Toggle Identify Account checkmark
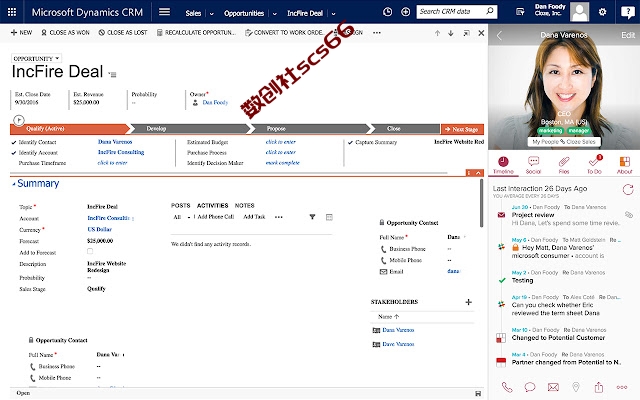This screenshot has width=640, height=400. click(x=14, y=153)
